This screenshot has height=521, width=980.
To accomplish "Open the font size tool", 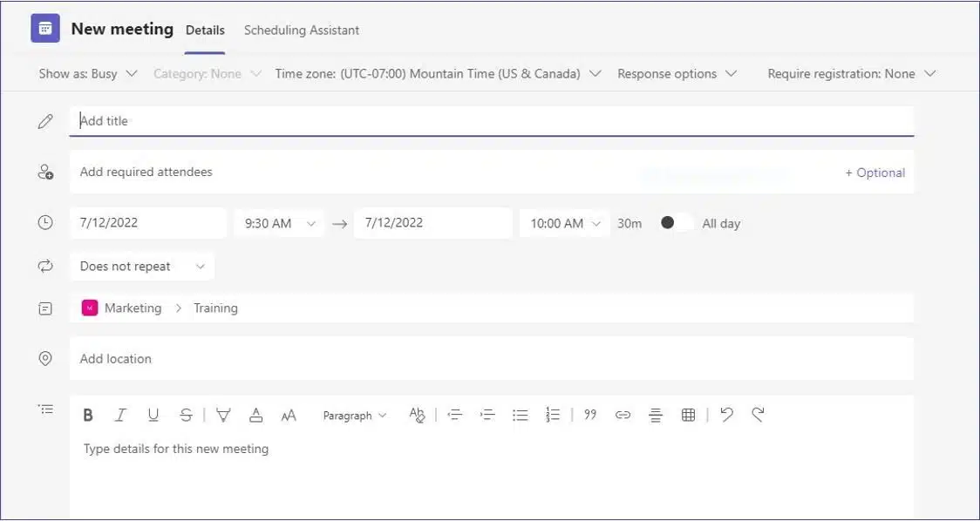I will (288, 416).
